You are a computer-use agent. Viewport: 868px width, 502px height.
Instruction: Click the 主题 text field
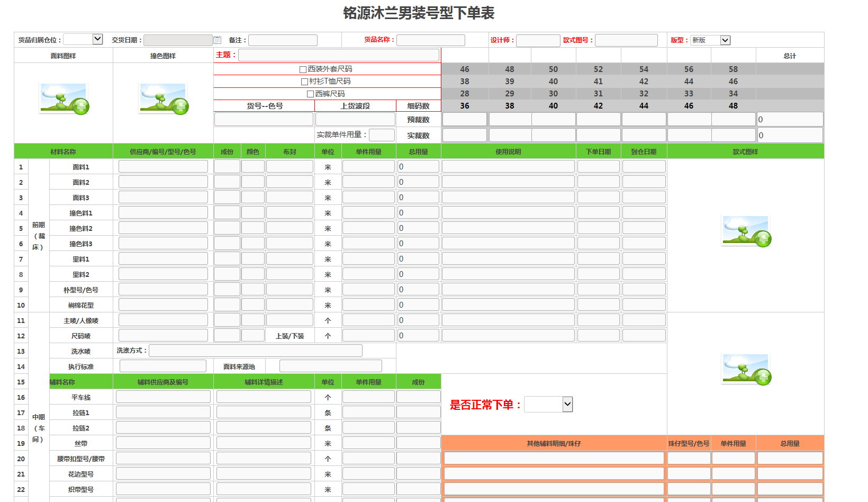(x=339, y=55)
